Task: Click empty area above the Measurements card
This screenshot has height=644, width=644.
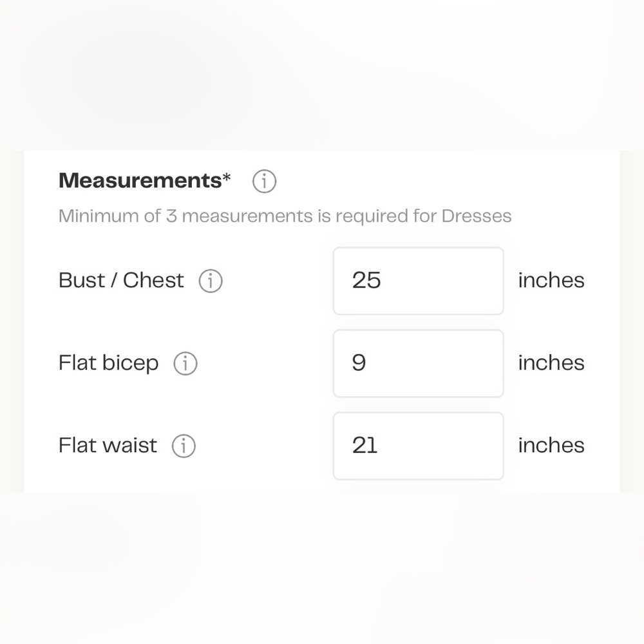Action: click(x=322, y=74)
